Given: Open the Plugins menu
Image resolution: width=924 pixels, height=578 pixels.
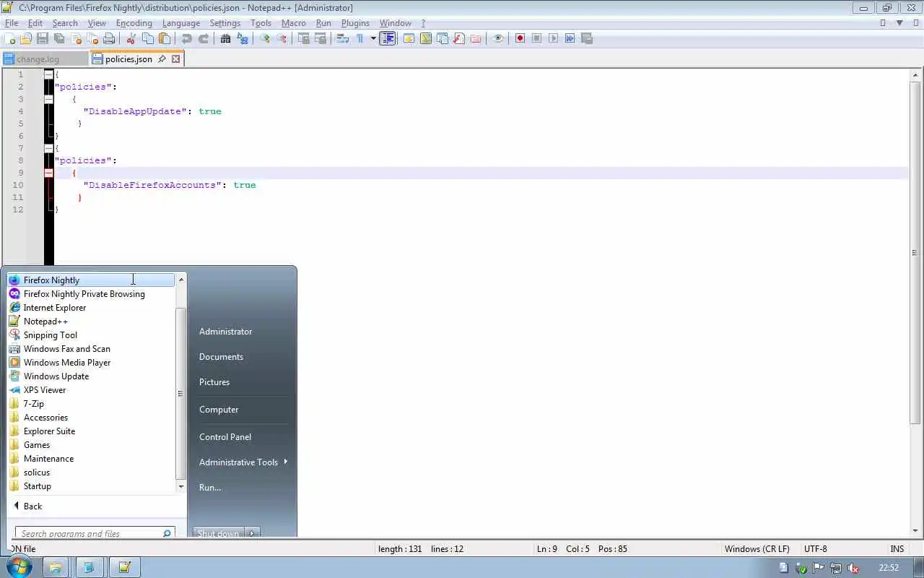Looking at the screenshot, I should tap(355, 23).
